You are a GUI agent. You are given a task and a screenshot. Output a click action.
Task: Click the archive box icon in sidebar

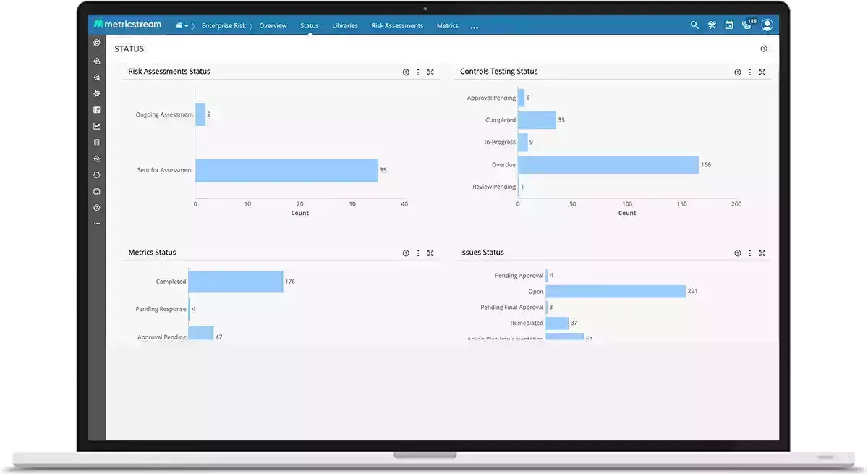pyautogui.click(x=97, y=192)
